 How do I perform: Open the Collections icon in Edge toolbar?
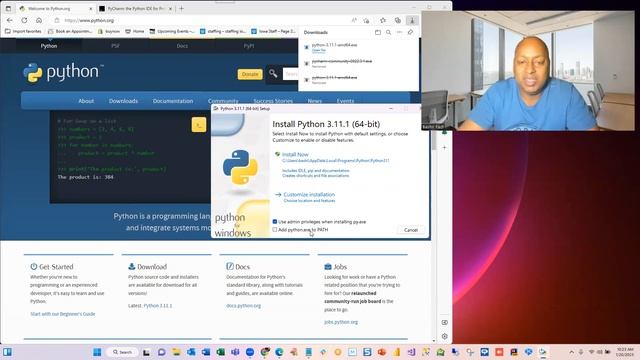click(x=398, y=20)
